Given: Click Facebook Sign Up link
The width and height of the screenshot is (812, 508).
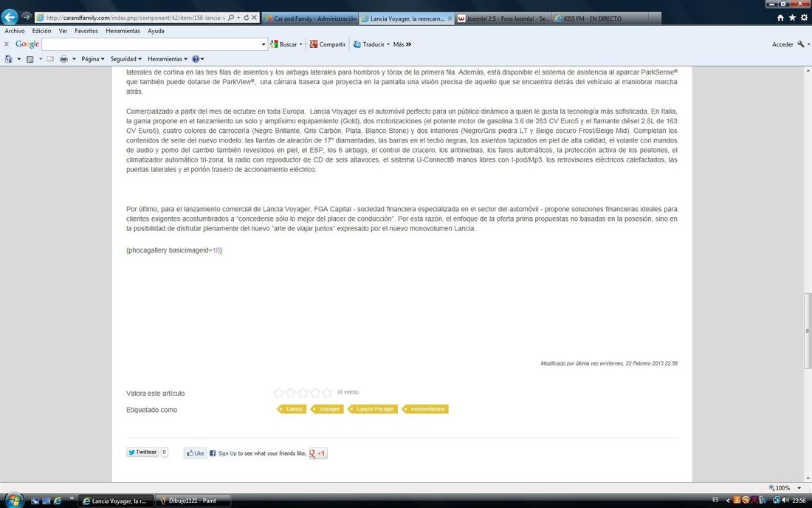Looking at the screenshot, I should [x=227, y=453].
